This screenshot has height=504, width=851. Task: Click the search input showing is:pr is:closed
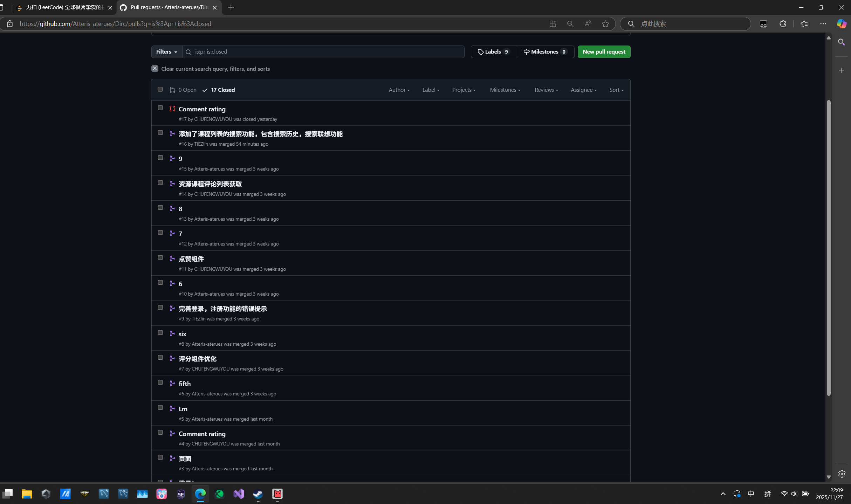coord(322,51)
